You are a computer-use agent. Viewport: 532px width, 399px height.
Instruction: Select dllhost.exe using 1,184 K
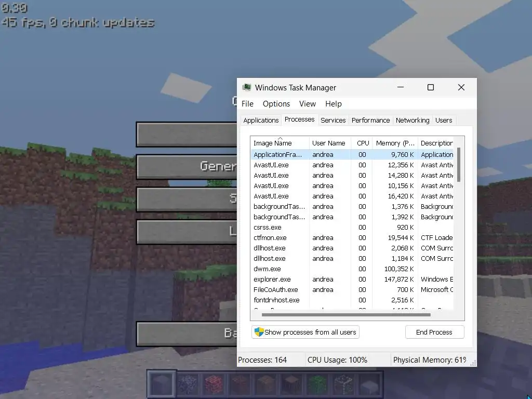[352, 259]
